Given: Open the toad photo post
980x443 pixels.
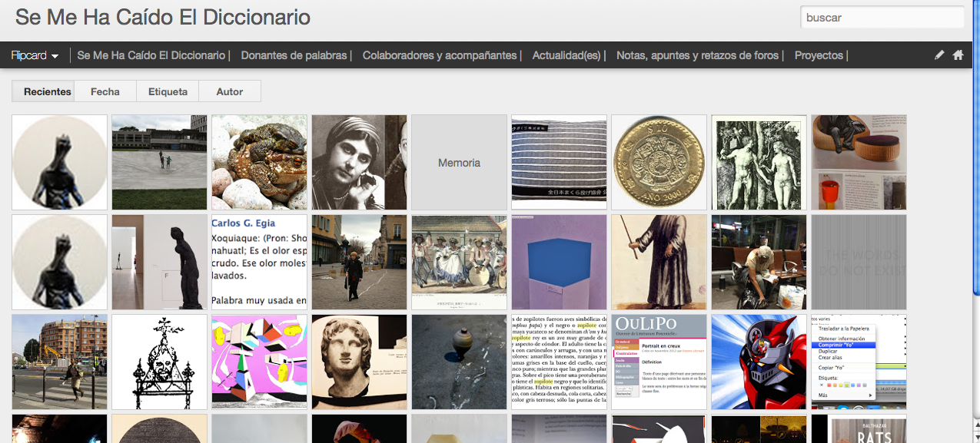Looking at the screenshot, I should pyautogui.click(x=259, y=163).
